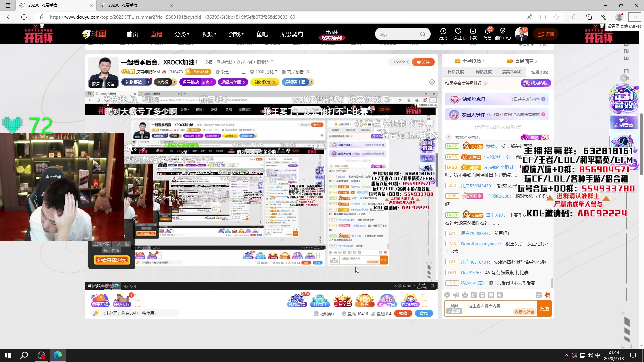Select the 钻粉(105) tab
644x362 pixels.
(539, 72)
